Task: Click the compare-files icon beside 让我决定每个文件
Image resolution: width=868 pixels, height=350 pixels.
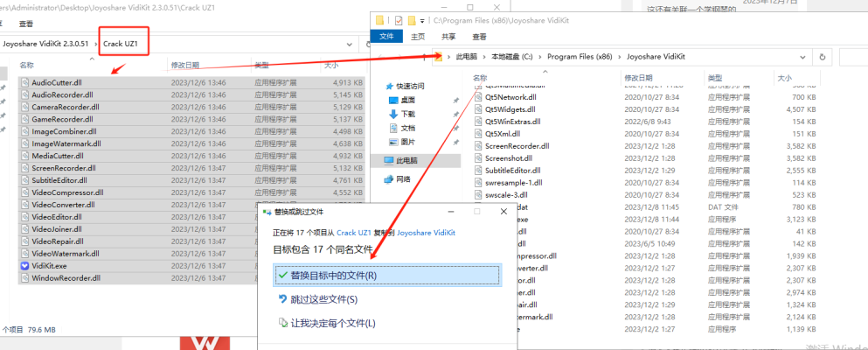Action: coord(283,323)
